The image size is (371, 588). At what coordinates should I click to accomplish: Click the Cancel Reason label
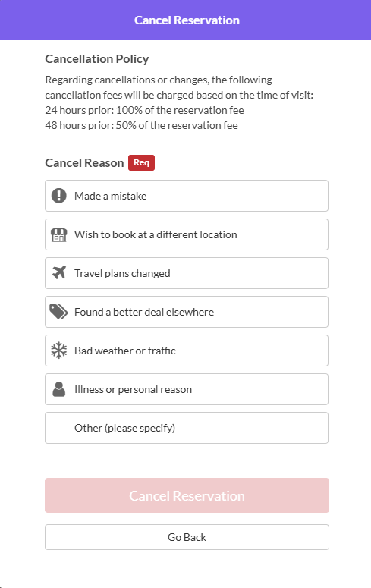point(84,163)
